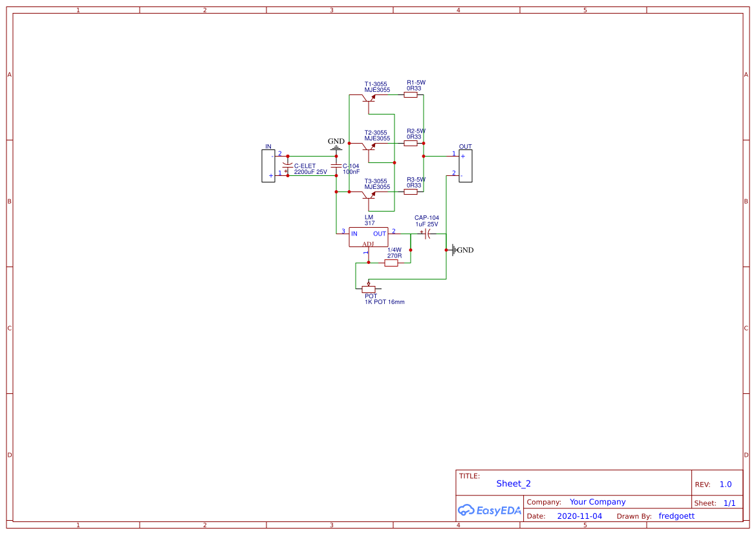Click the Sheet_2 title text
This screenshot has height=535, width=756.
513,483
